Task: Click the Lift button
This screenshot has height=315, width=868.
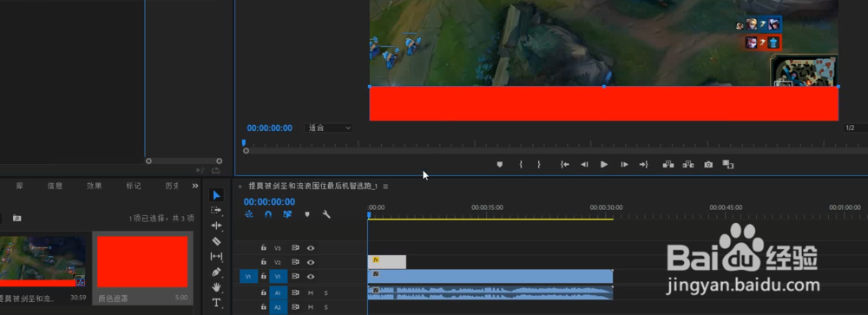Action: coord(668,164)
